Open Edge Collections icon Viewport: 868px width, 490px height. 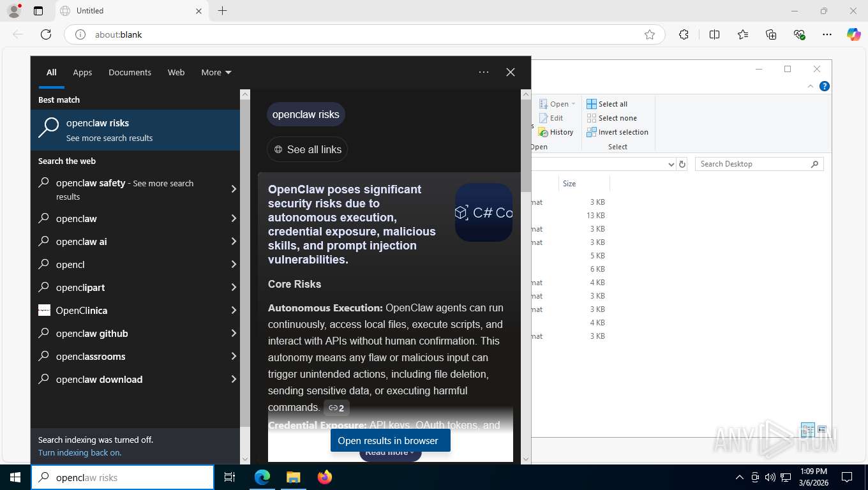(x=771, y=34)
